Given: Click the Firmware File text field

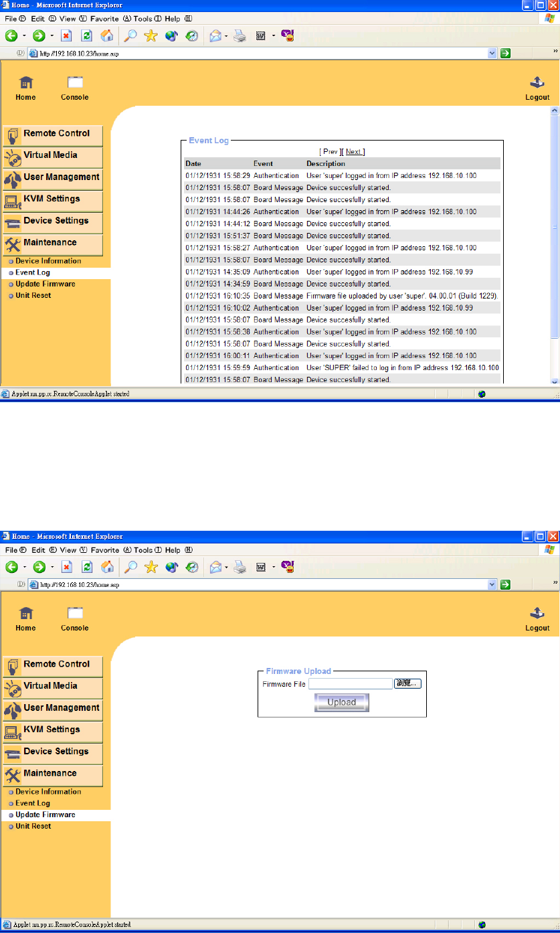Looking at the screenshot, I should point(350,684).
